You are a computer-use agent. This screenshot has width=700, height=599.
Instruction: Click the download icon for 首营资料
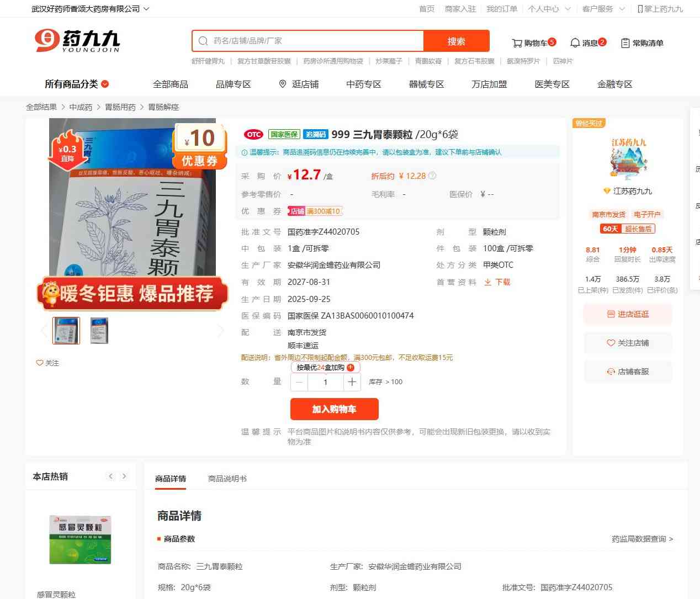tap(488, 282)
